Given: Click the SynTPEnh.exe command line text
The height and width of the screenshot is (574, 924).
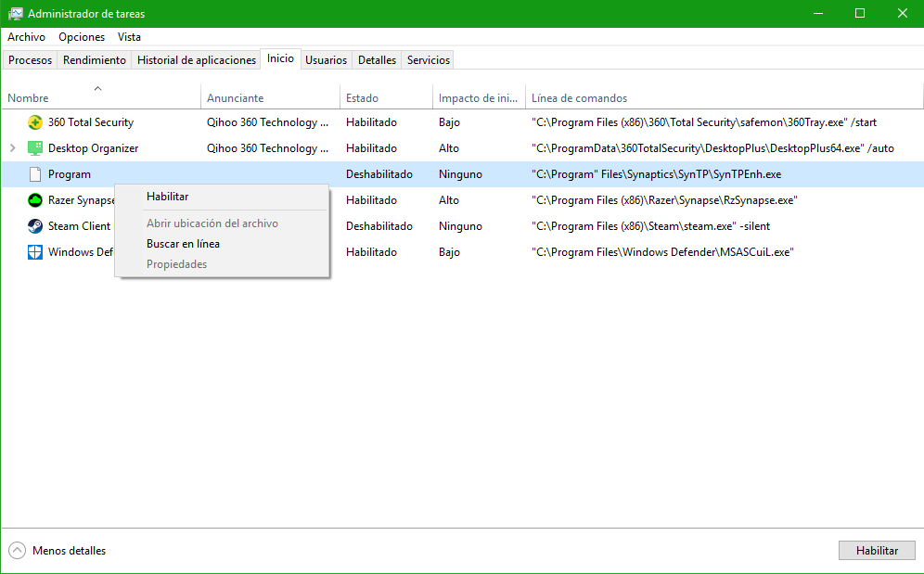Looking at the screenshot, I should click(x=657, y=174).
